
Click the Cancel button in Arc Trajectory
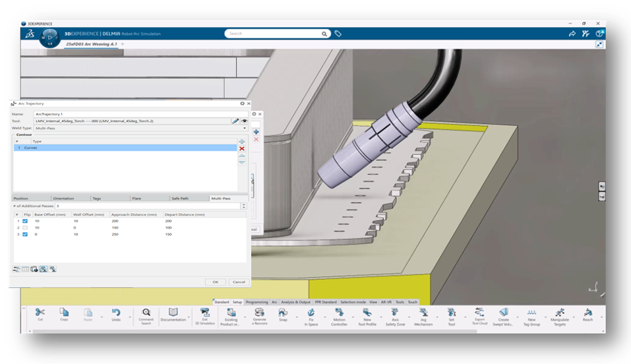click(239, 282)
